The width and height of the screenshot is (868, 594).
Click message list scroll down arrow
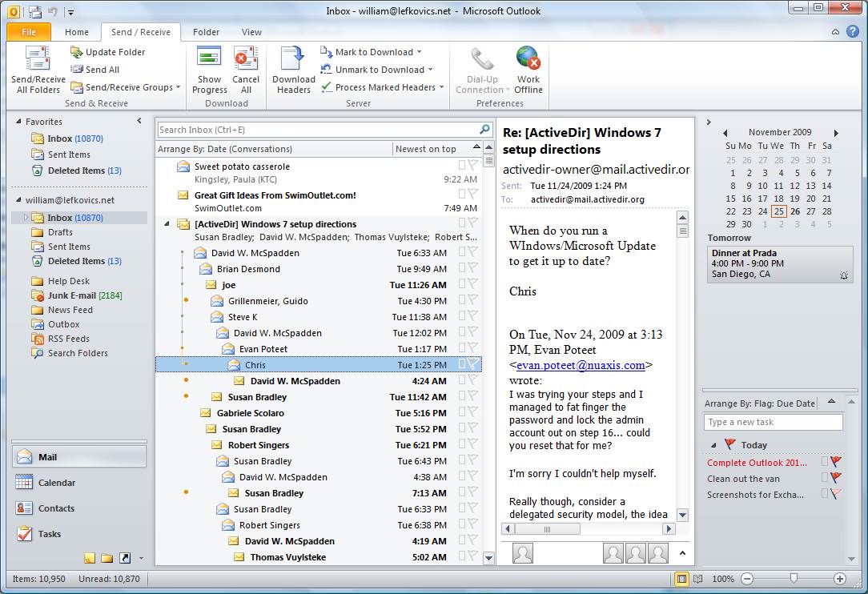pos(488,558)
